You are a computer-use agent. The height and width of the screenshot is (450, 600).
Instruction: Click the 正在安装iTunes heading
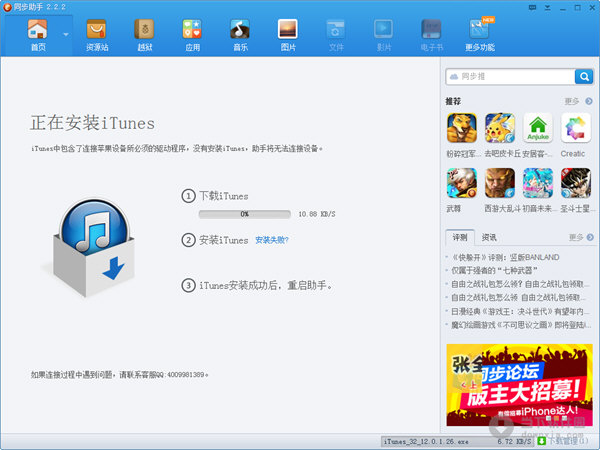(x=93, y=123)
